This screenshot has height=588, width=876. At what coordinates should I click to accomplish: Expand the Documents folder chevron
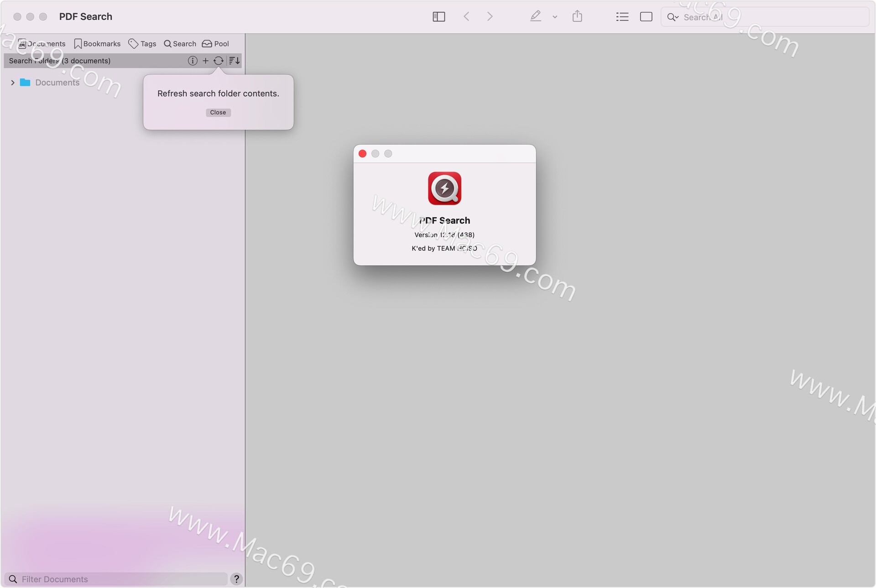(x=13, y=83)
